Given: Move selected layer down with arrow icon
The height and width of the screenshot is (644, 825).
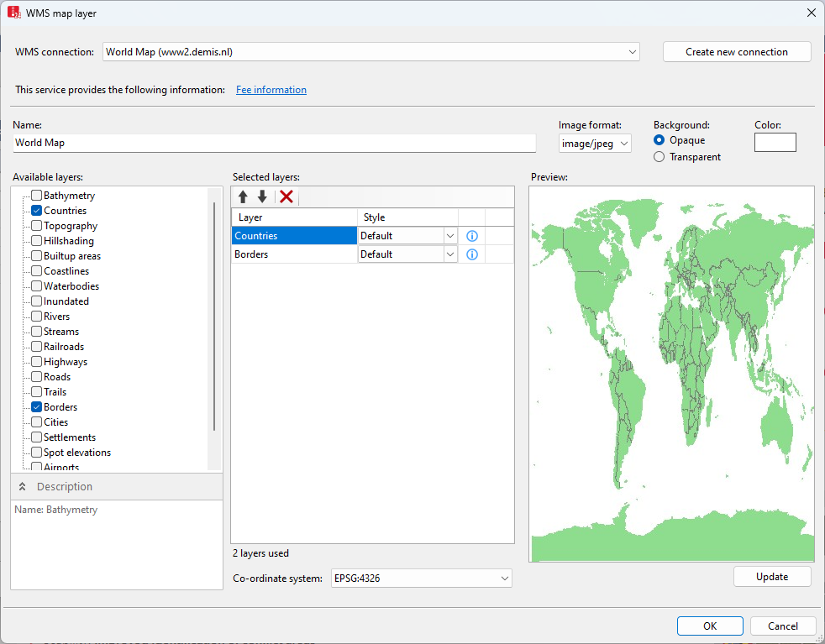Looking at the screenshot, I should 262,196.
